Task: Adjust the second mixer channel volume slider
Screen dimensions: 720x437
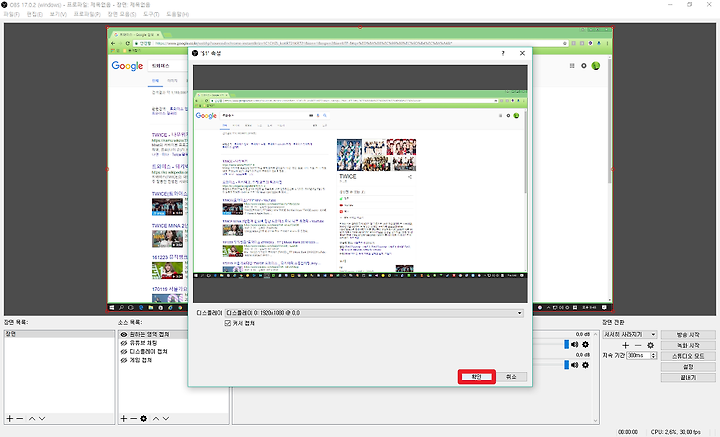Action: point(567,365)
